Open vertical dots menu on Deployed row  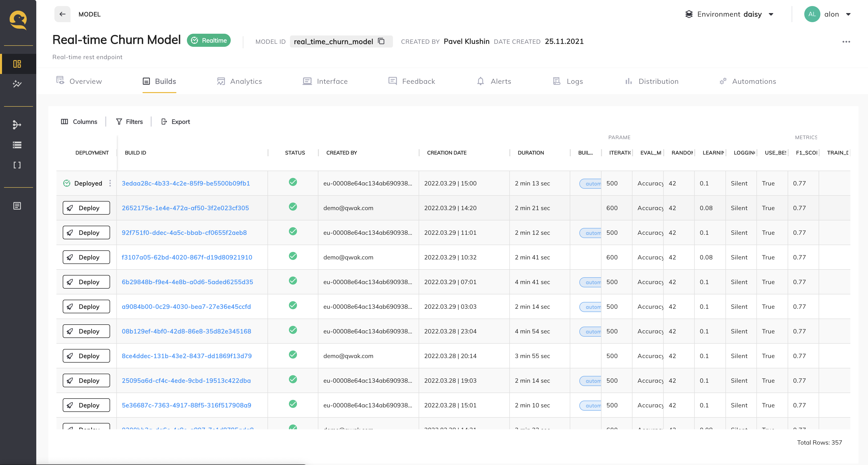click(x=110, y=183)
